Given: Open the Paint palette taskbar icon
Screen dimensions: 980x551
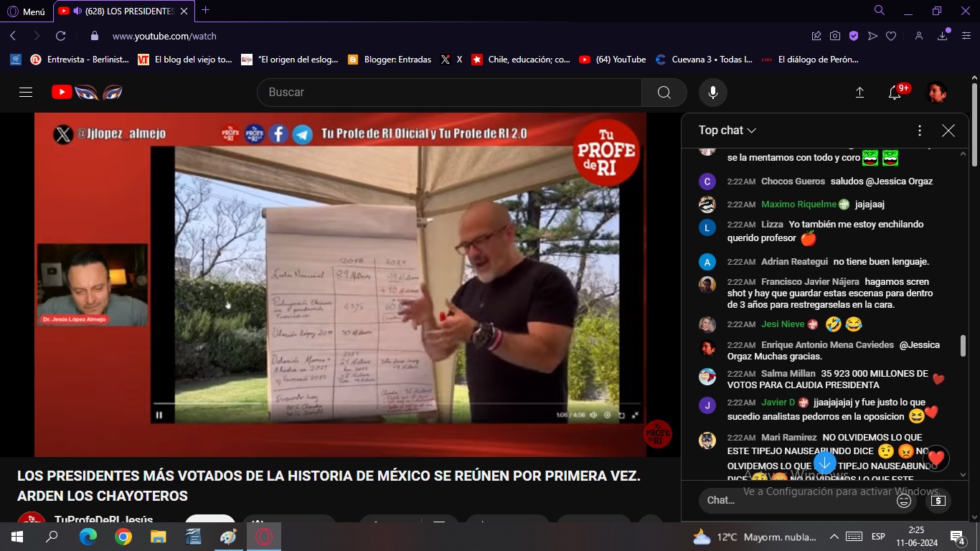Looking at the screenshot, I should (228, 537).
